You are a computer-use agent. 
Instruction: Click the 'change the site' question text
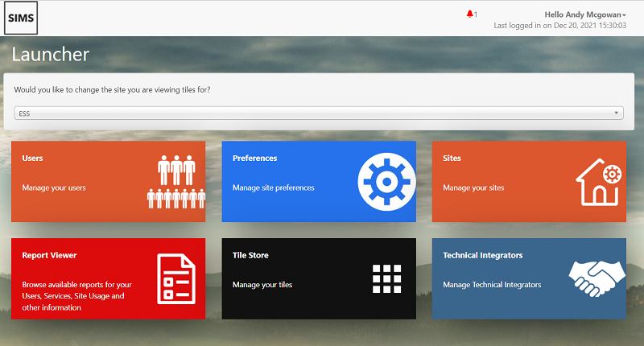click(x=112, y=89)
